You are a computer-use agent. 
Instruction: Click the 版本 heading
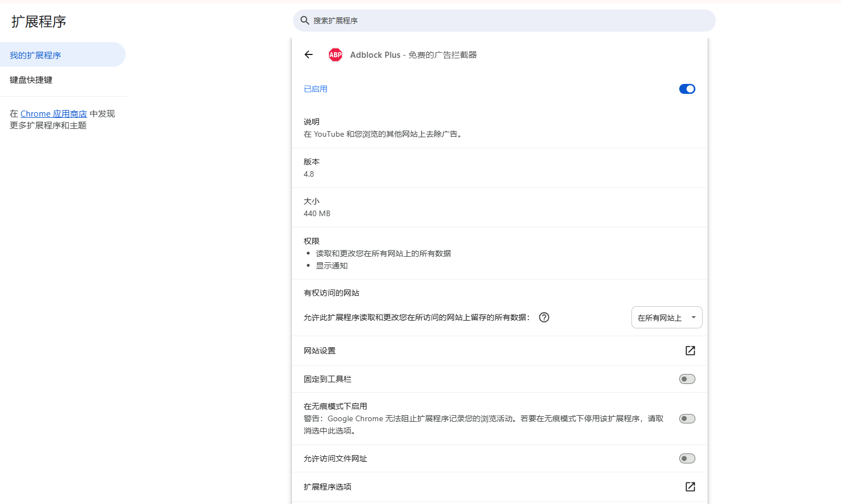click(x=311, y=162)
